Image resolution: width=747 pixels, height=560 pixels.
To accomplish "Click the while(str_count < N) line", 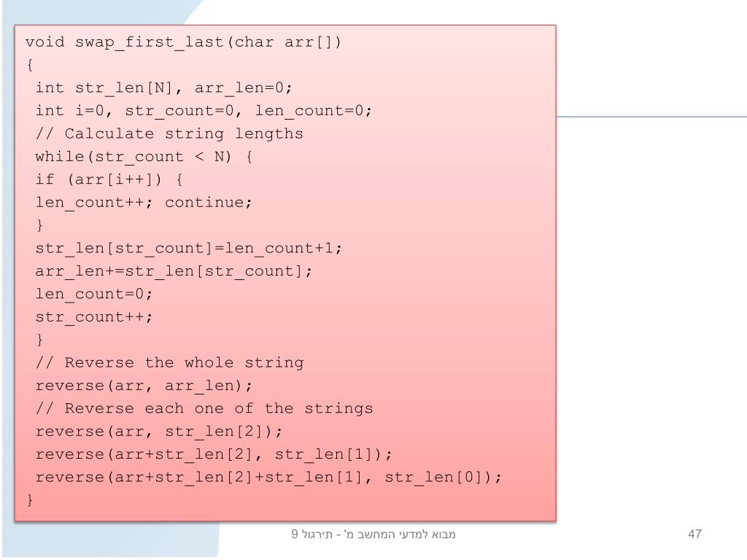I will 144,157.
